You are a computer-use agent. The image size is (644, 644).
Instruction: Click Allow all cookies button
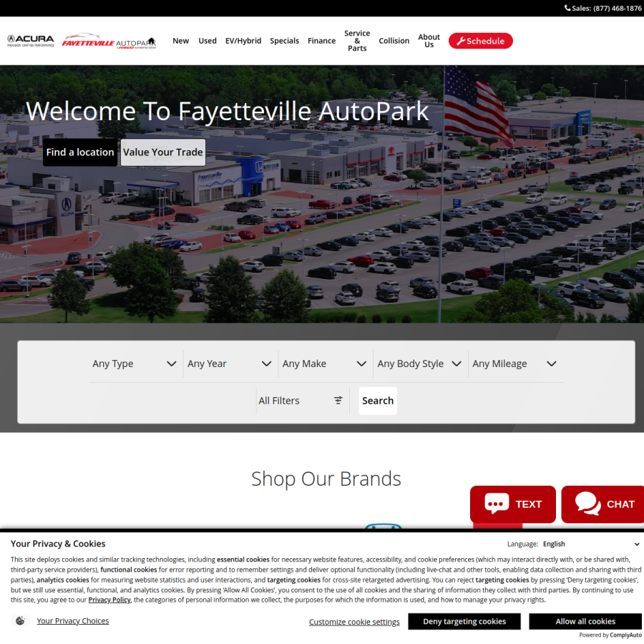[x=585, y=621]
